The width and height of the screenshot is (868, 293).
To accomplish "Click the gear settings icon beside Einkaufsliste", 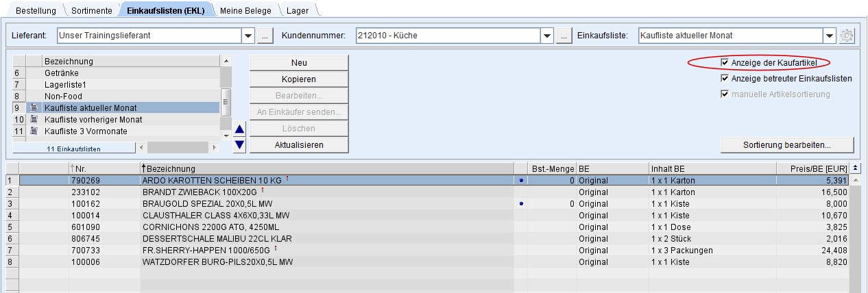I will pos(847,36).
